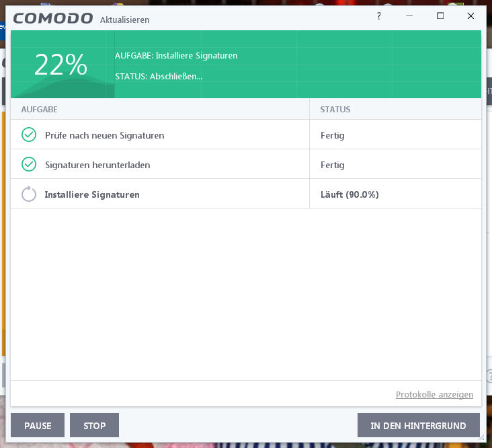Click the resize grip at window corner
This screenshot has width=492, height=448.
481,437
